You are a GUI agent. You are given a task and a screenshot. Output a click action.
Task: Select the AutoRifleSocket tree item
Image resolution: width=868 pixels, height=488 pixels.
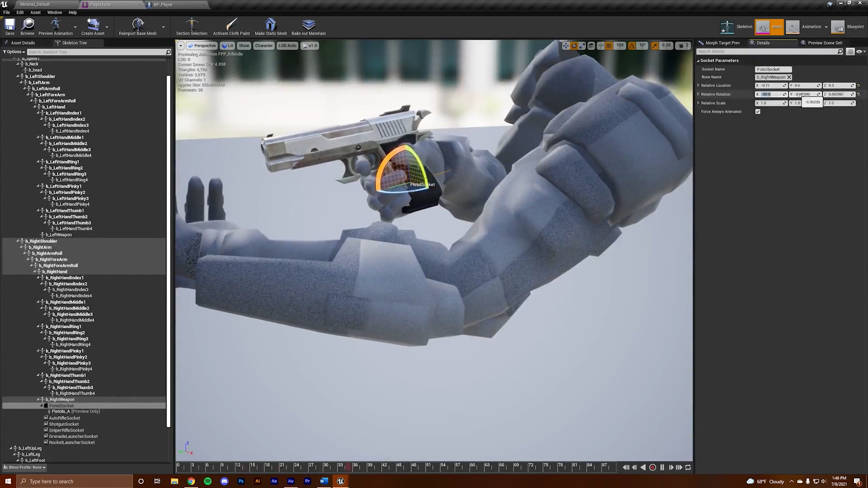(64, 418)
